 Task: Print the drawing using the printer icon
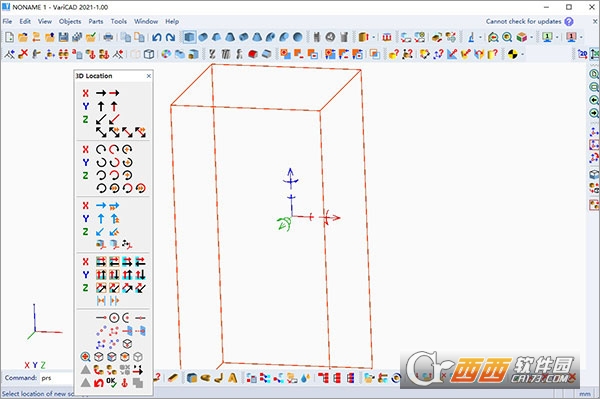108,37
